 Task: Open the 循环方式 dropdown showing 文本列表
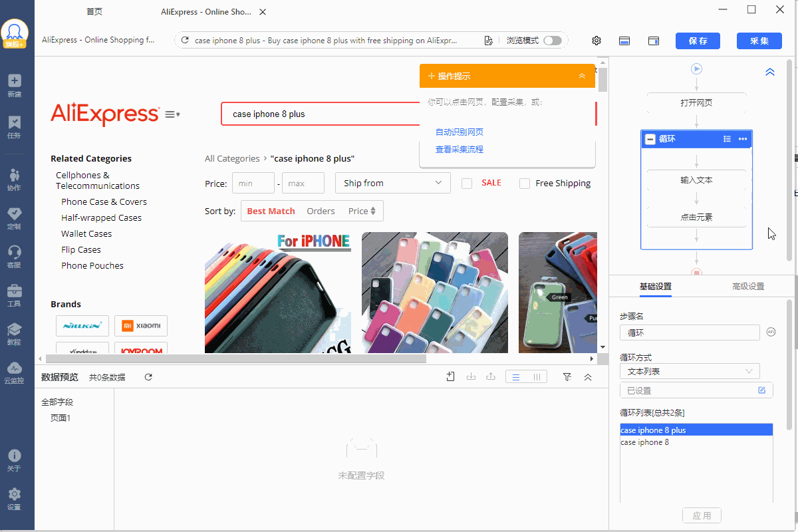690,371
